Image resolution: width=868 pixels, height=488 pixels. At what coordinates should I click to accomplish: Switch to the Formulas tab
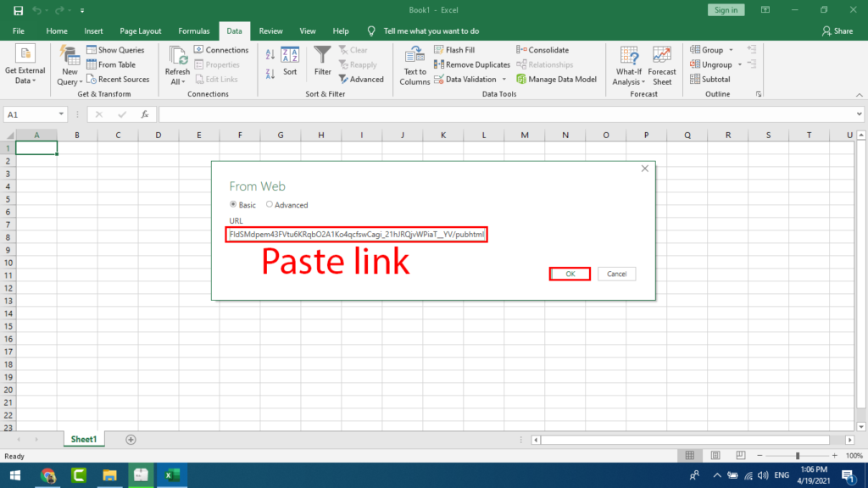click(x=194, y=31)
